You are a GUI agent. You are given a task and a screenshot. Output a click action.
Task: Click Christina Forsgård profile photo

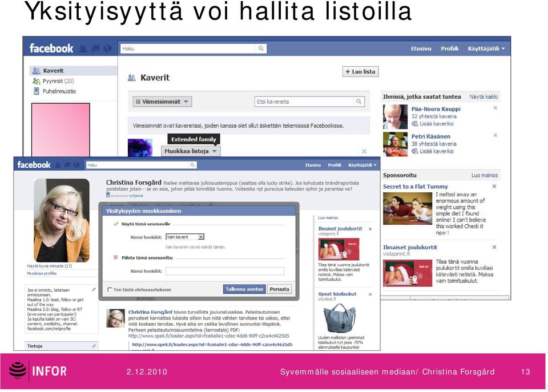point(62,220)
